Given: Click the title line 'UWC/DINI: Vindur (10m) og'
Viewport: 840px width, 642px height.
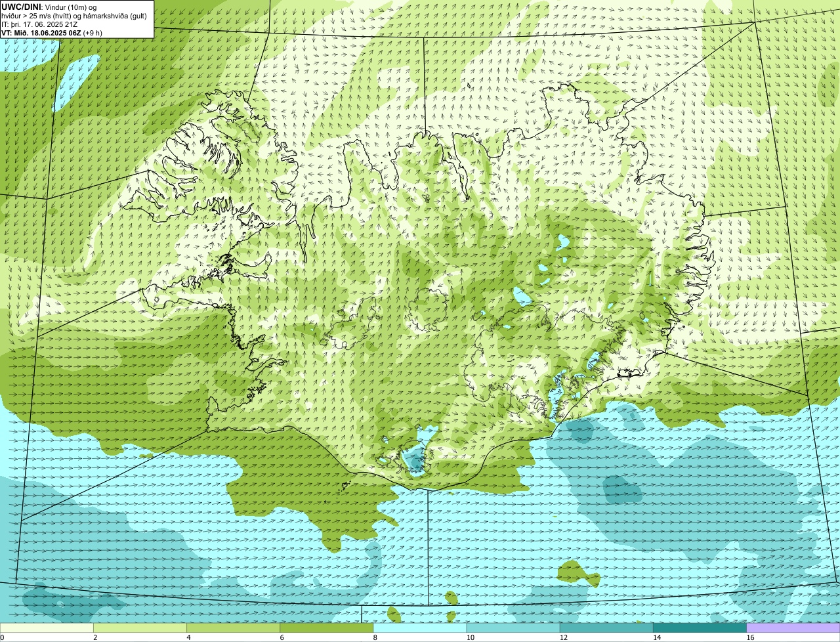Looking at the screenshot, I should coord(49,7).
